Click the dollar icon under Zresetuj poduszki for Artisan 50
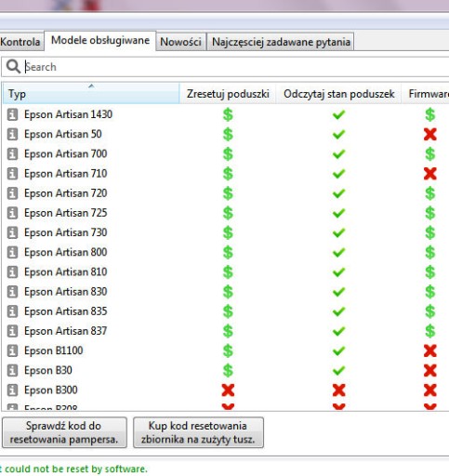The height and width of the screenshot is (476, 449). (x=228, y=134)
